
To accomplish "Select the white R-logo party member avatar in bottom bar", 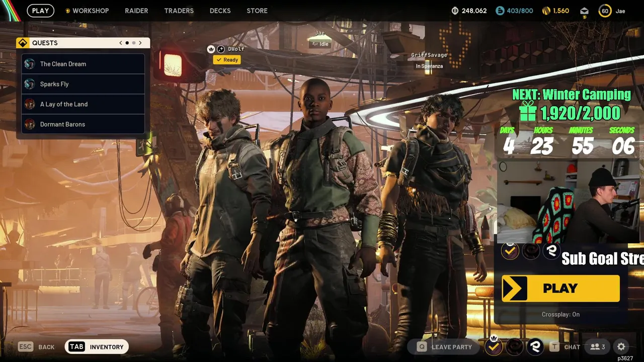I will click(535, 346).
